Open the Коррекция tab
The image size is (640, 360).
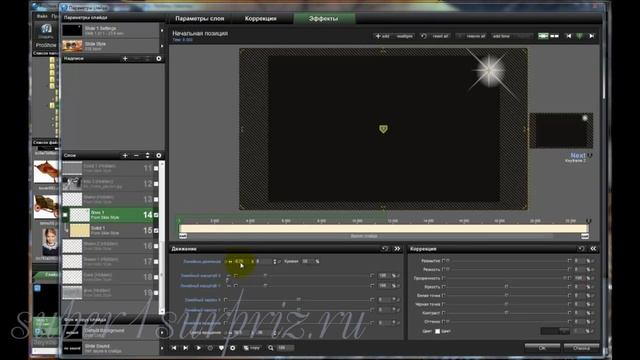pyautogui.click(x=260, y=19)
